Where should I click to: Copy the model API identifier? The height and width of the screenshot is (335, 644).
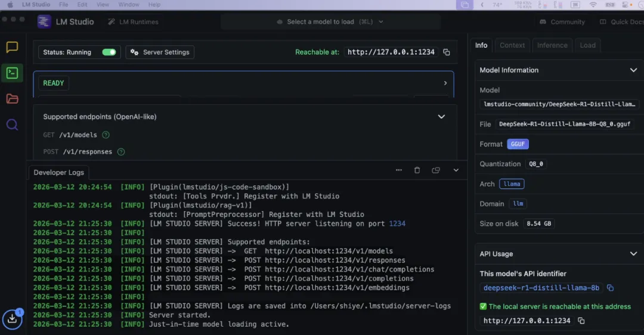click(611, 288)
